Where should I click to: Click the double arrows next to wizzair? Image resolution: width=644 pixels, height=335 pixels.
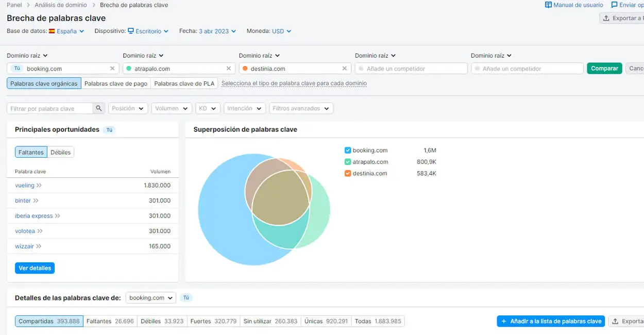coord(39,246)
